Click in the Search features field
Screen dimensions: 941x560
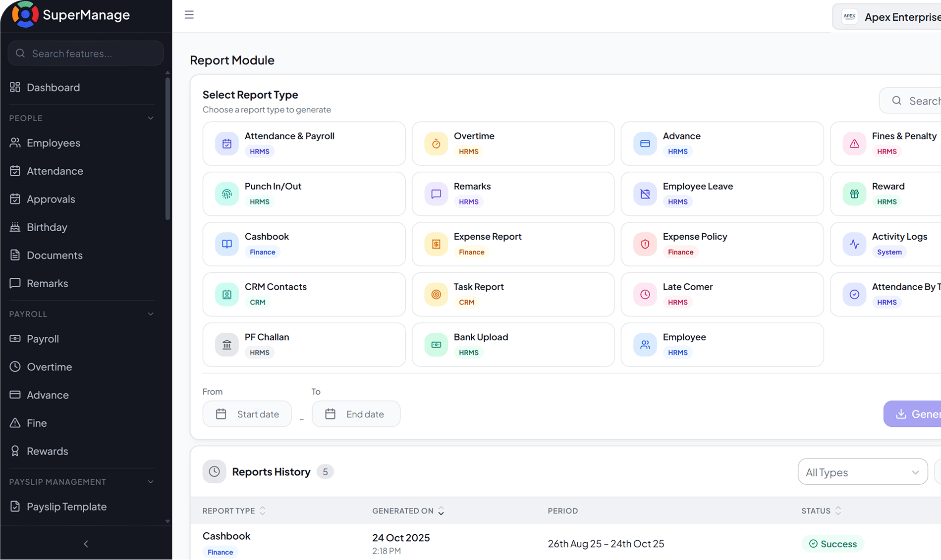(86, 53)
